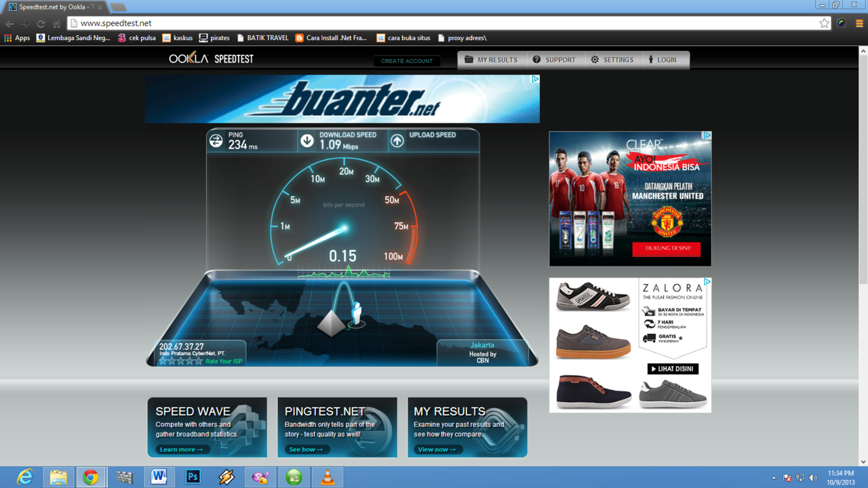The image size is (868, 488).
Task: Click the Rate Your ISP link
Action: coord(224,361)
